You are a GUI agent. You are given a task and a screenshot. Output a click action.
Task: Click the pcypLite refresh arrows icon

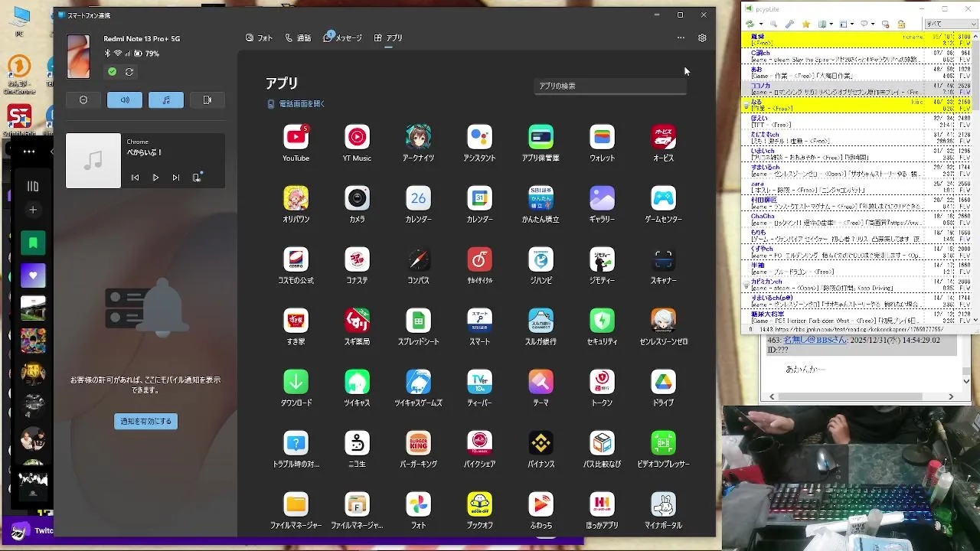point(751,24)
